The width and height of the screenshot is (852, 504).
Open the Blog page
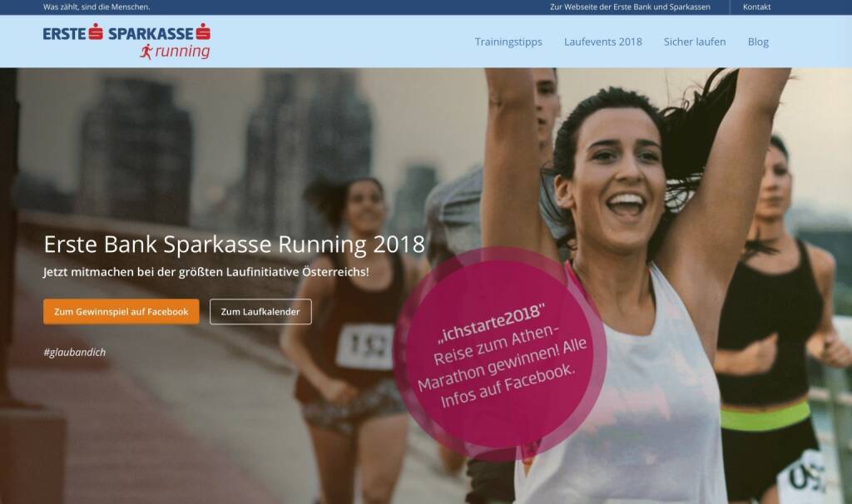pos(758,42)
